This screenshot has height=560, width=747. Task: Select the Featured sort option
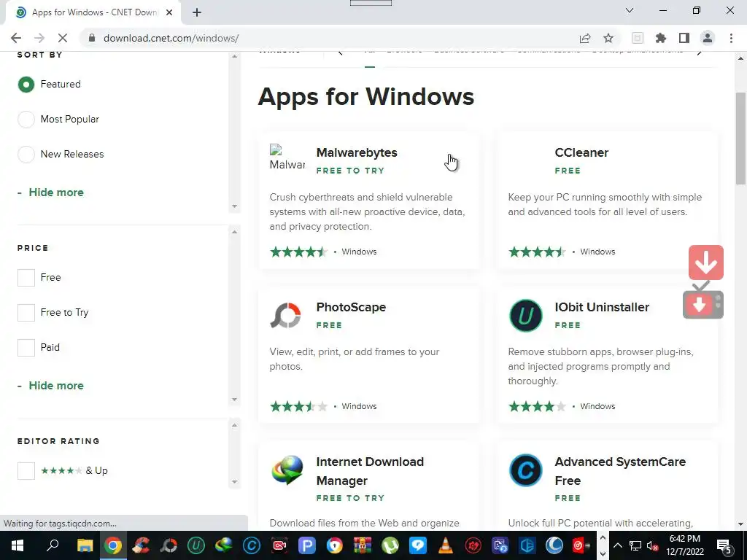pyautogui.click(x=26, y=85)
